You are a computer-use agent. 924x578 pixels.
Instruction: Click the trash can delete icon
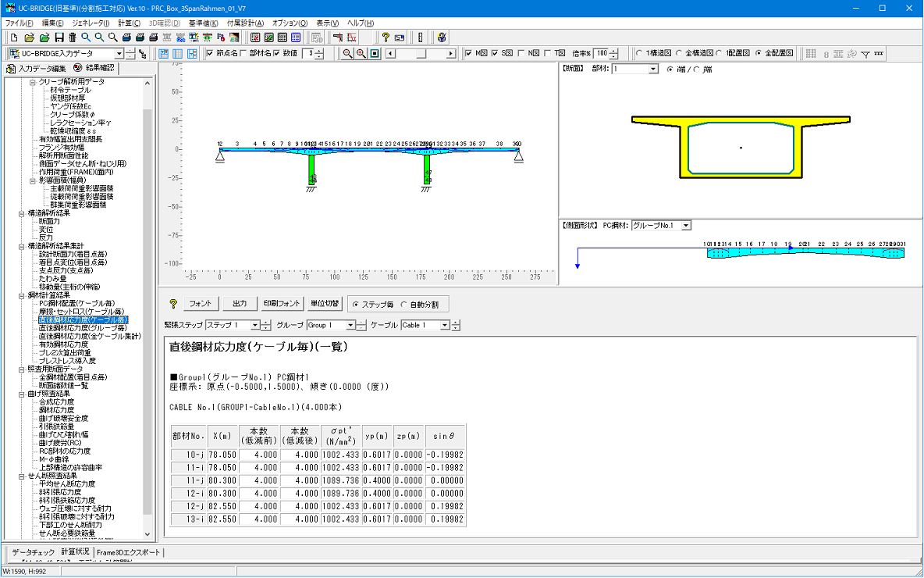tap(72, 37)
